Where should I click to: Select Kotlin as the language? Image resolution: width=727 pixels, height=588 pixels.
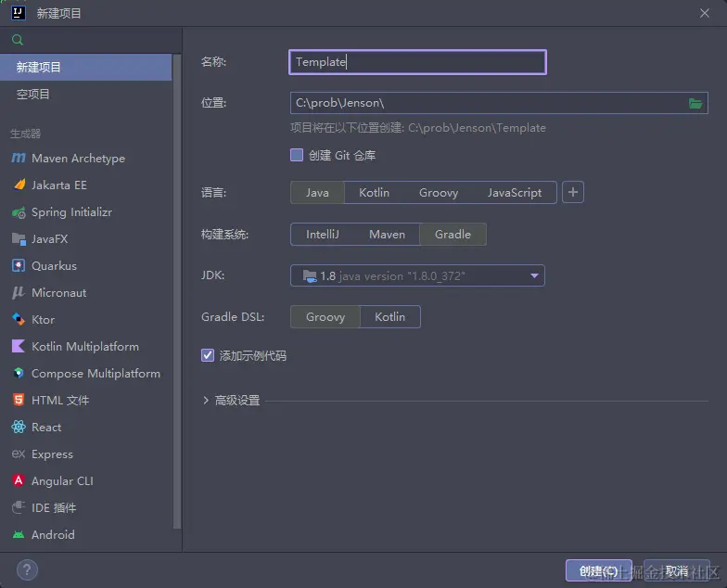tap(375, 193)
